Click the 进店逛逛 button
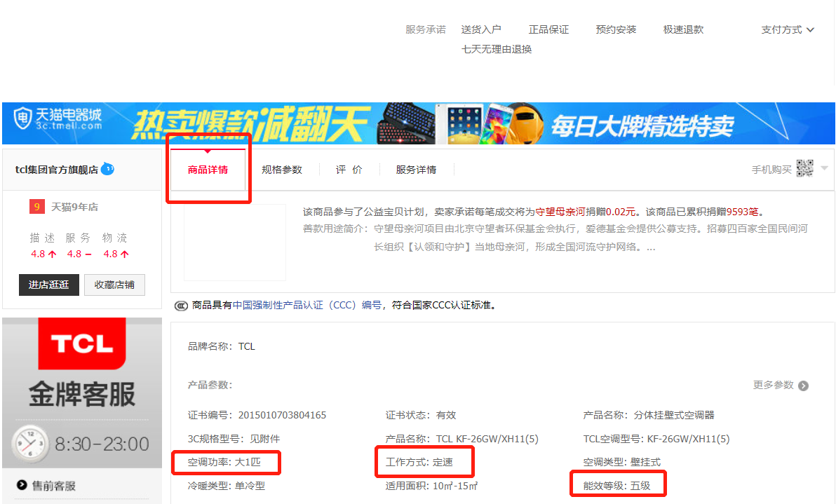Screen dimensions: 836x504 pyautogui.click(x=49, y=285)
